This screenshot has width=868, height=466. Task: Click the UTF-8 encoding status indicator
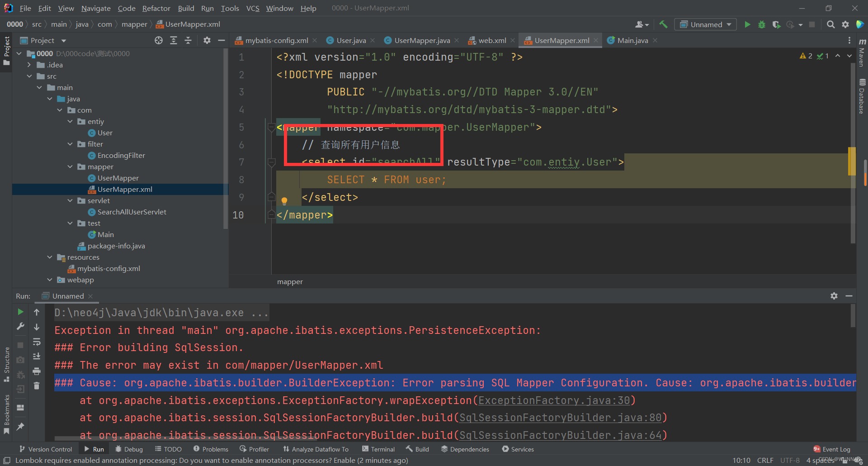(x=790, y=460)
